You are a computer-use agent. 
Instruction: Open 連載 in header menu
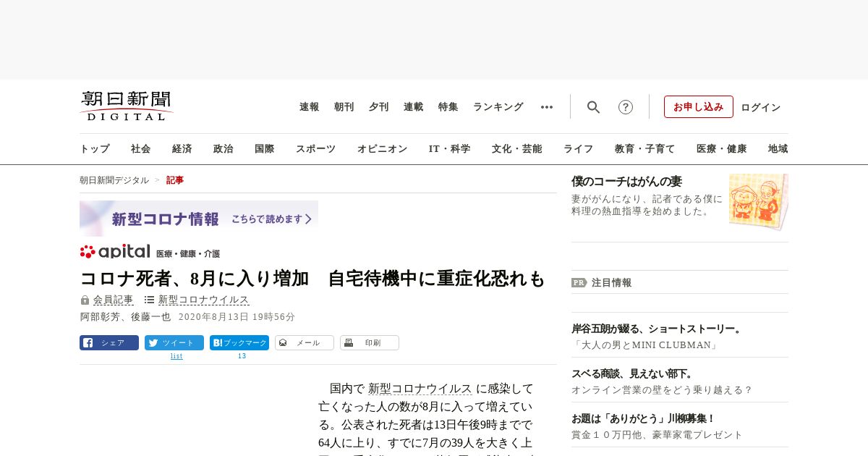coord(414,107)
